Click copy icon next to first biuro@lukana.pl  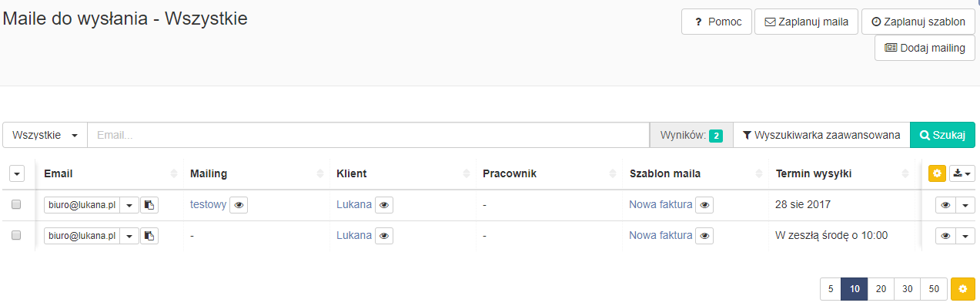[149, 205]
